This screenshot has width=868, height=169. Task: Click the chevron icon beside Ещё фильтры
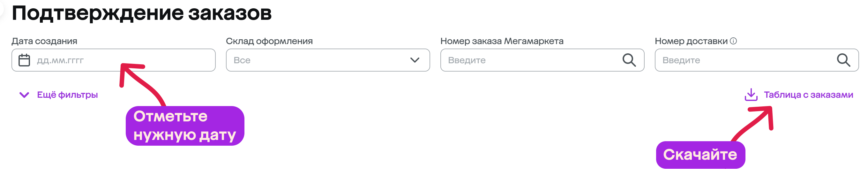[x=24, y=95]
